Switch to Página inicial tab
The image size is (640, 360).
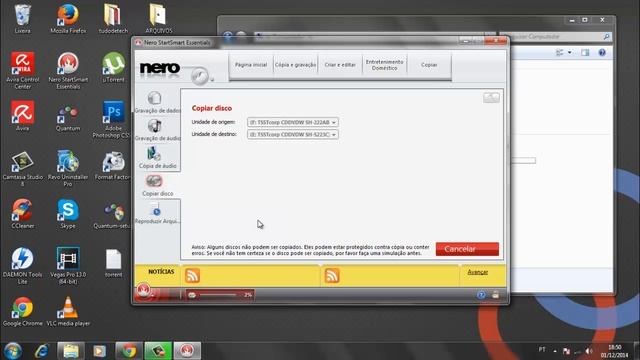coord(251,65)
